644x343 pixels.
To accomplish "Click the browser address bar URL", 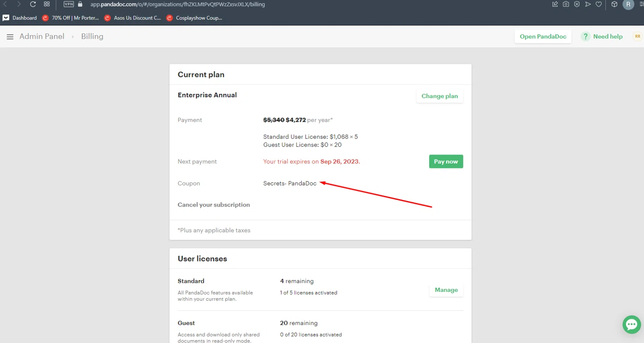I will click(177, 4).
